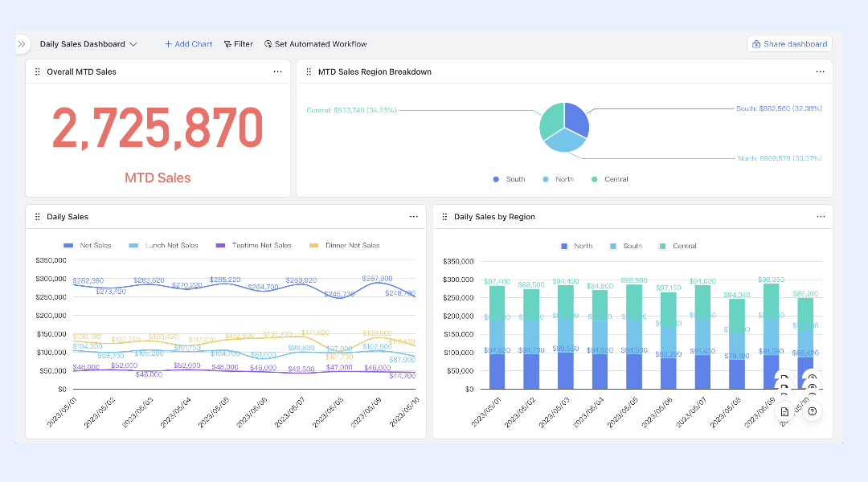Open Set Automated Workflow
Viewport: 868px width, 482px height.
coord(316,44)
